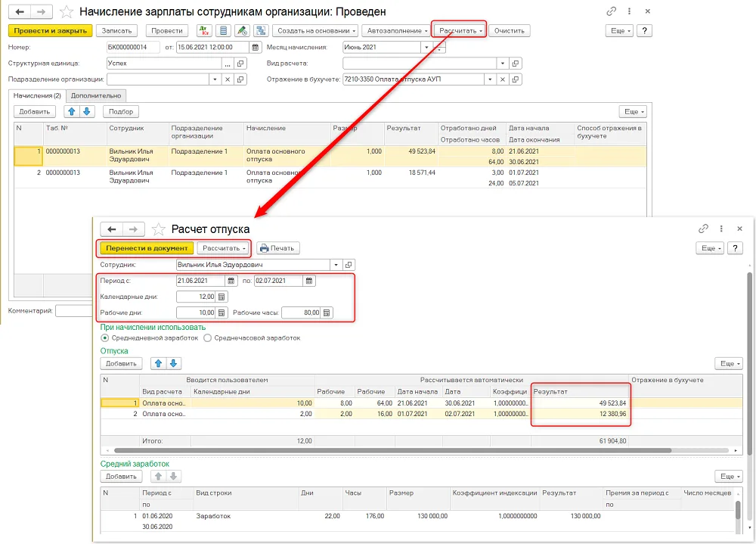Open the Дт/Кт postings icon in payroll toolbar

204,31
